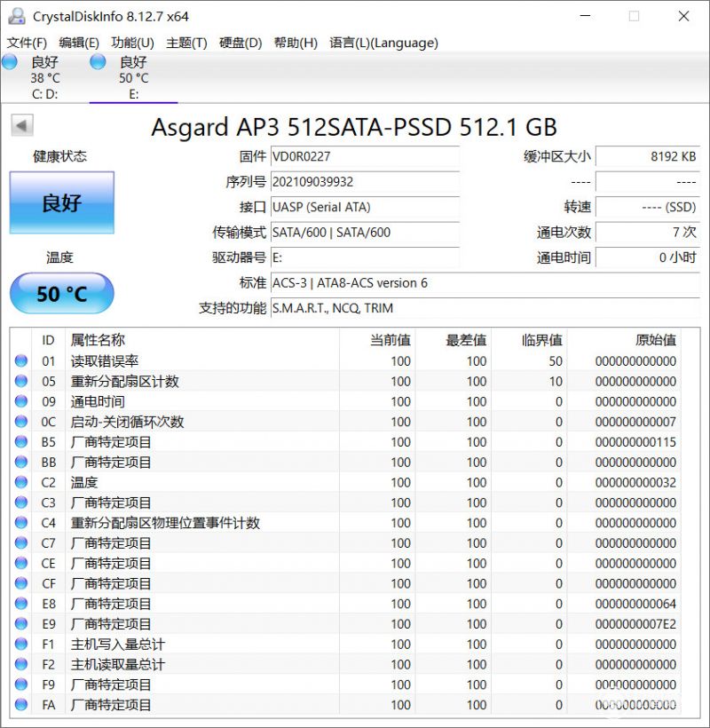
Task: Click the serial number field 202109039932
Action: [365, 181]
